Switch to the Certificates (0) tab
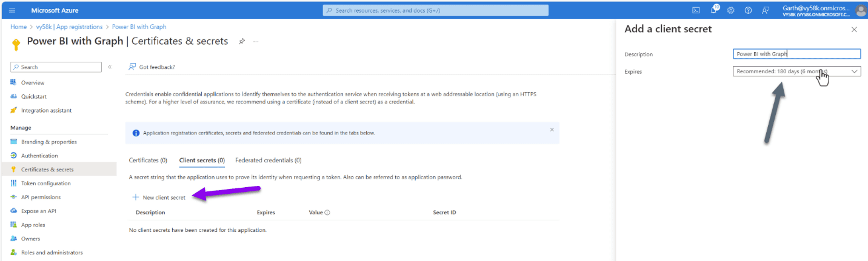This screenshot has height=261, width=868. (x=148, y=160)
